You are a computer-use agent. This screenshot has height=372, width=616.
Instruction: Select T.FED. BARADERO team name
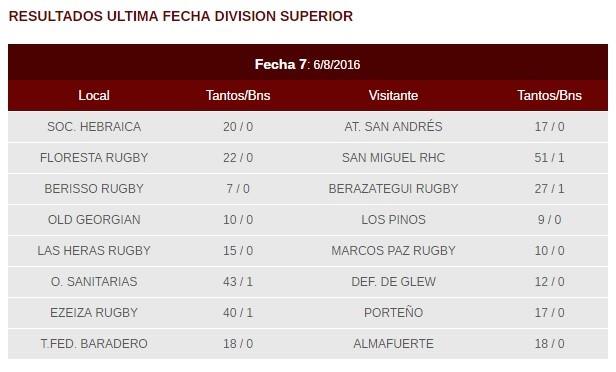94,344
